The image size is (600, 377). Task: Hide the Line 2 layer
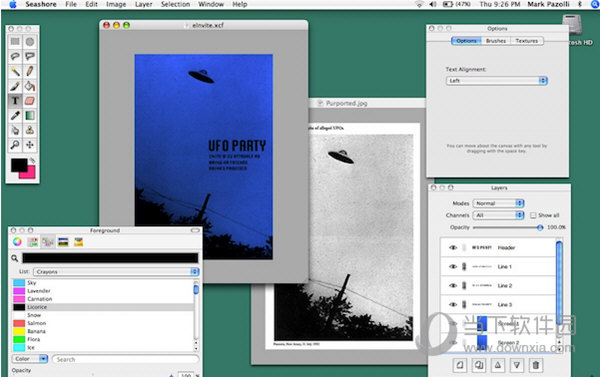pyautogui.click(x=453, y=286)
